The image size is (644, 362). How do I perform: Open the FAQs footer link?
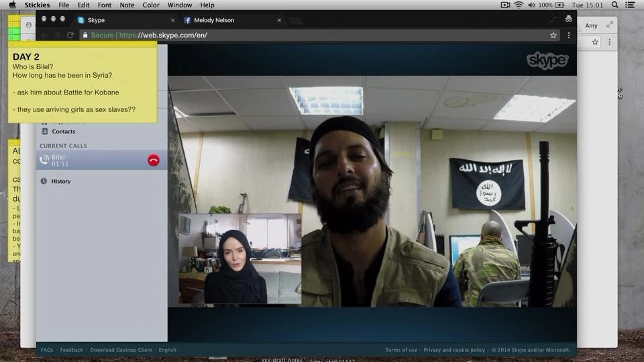pyautogui.click(x=47, y=350)
